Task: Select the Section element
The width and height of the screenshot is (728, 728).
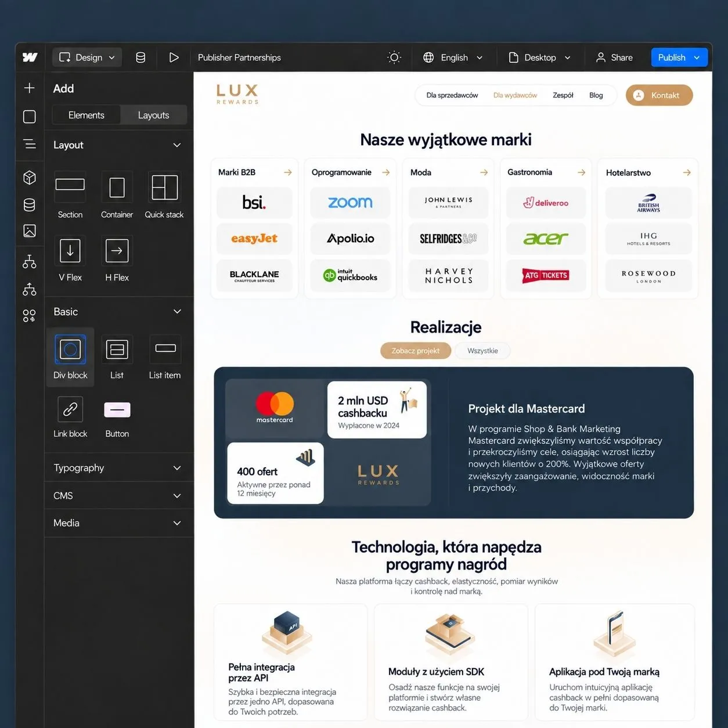Action: click(x=70, y=195)
